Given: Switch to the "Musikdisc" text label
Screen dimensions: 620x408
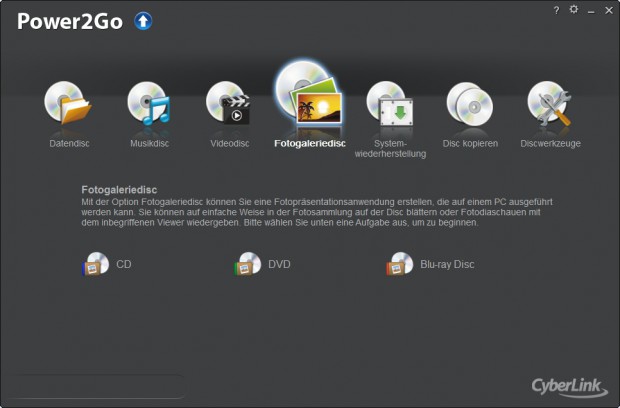Looking at the screenshot, I should (x=150, y=143).
